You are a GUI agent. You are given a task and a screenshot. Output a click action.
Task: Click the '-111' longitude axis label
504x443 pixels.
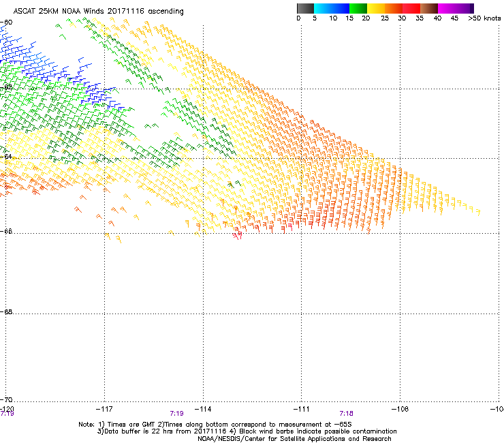[301, 409]
